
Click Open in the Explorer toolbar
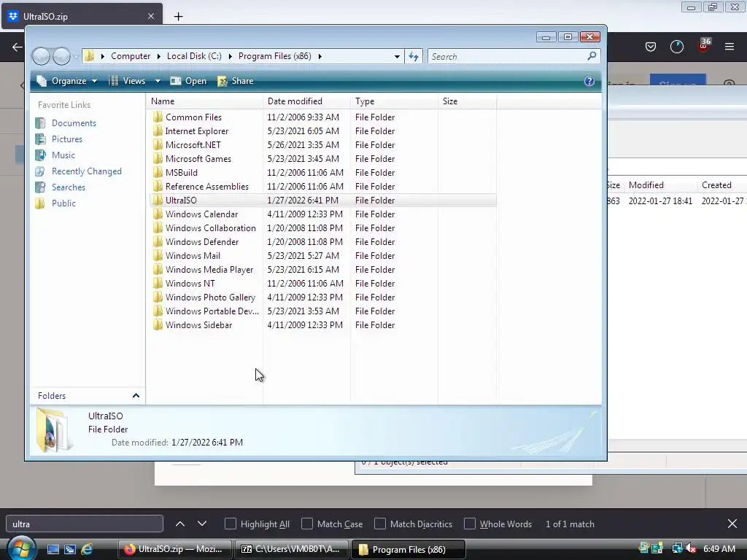coord(189,81)
